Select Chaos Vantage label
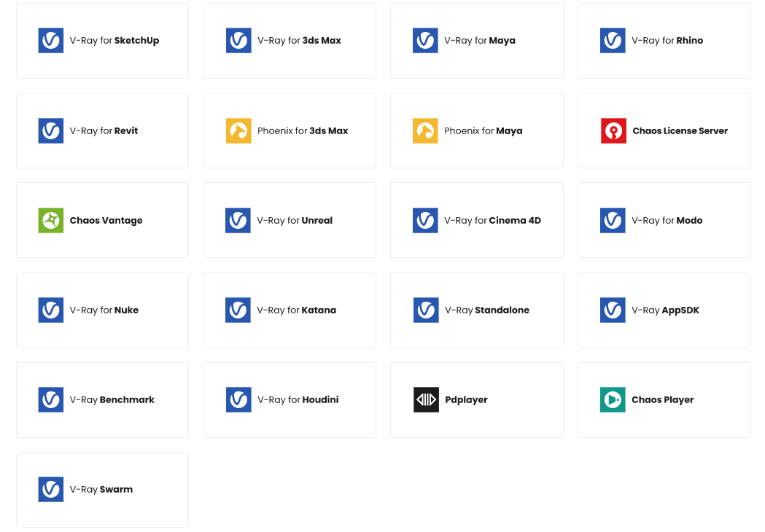This screenshot has height=532, width=765. pos(106,221)
